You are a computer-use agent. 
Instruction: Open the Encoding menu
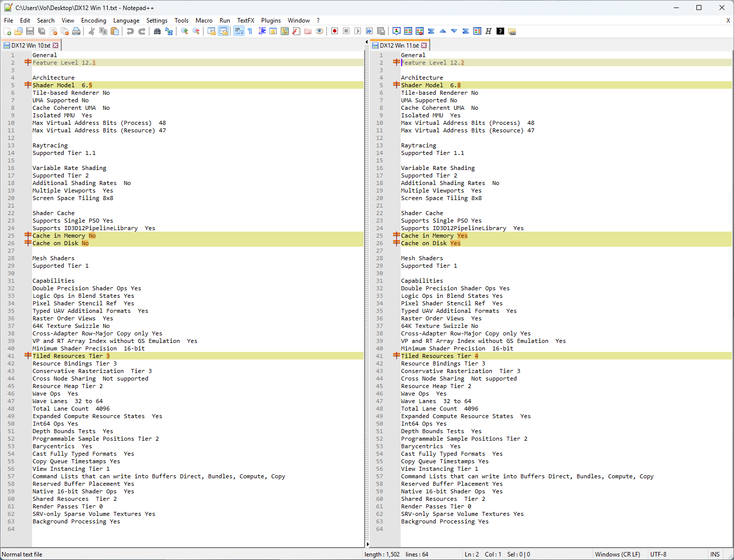tap(94, 21)
